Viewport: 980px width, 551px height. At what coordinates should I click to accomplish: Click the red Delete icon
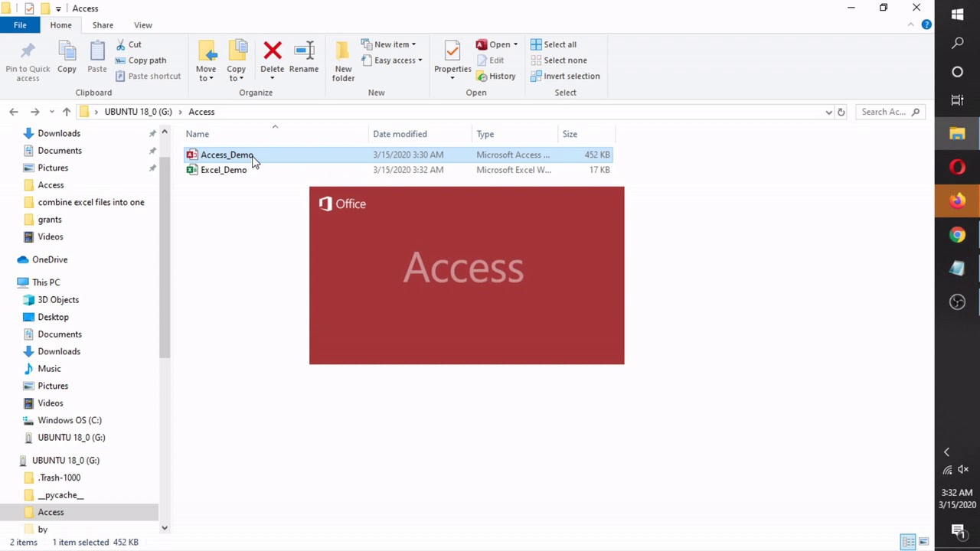pos(272,51)
